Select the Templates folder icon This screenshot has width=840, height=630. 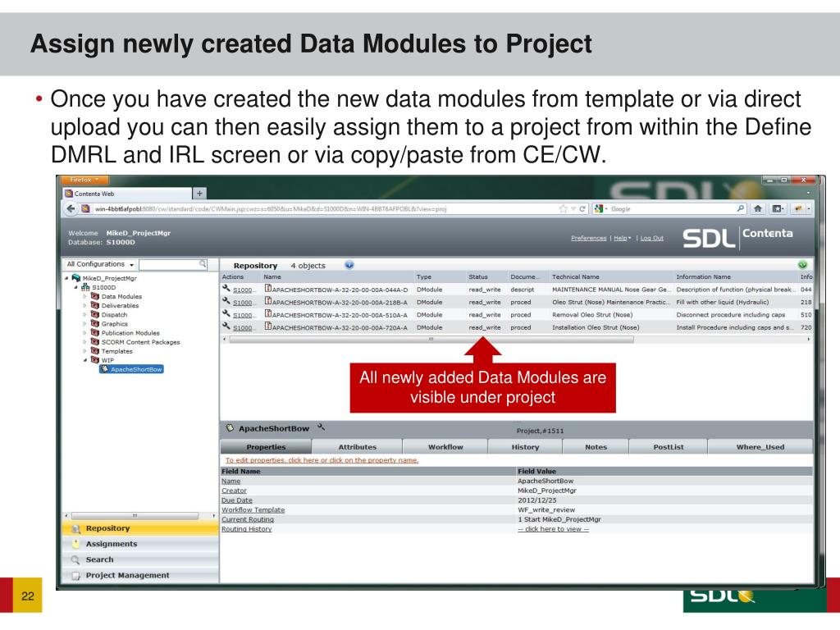95,351
